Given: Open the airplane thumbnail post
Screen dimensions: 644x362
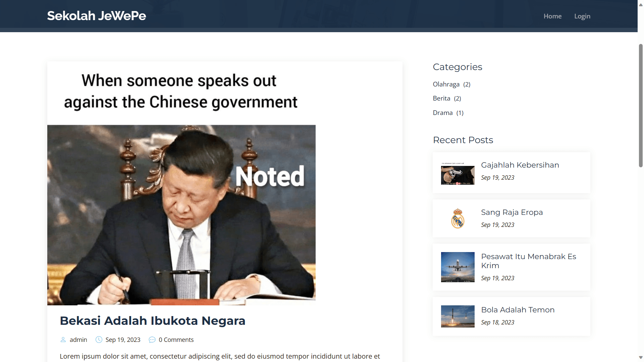Looking at the screenshot, I should tap(458, 267).
